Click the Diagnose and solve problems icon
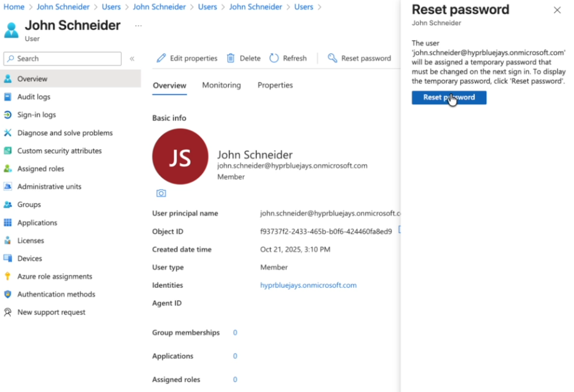Image resolution: width=574 pixels, height=392 pixels. tap(8, 133)
